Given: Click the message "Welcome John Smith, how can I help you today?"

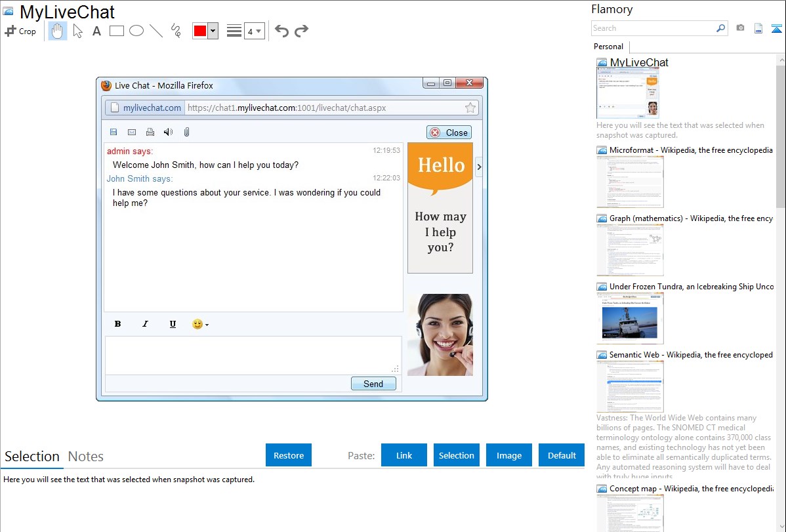Looking at the screenshot, I should (x=205, y=165).
